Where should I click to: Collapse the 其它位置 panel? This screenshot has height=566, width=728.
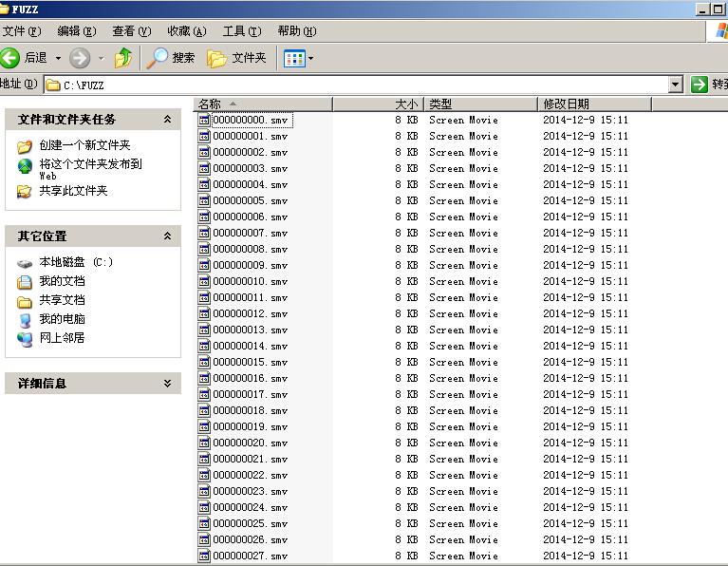[x=167, y=236]
